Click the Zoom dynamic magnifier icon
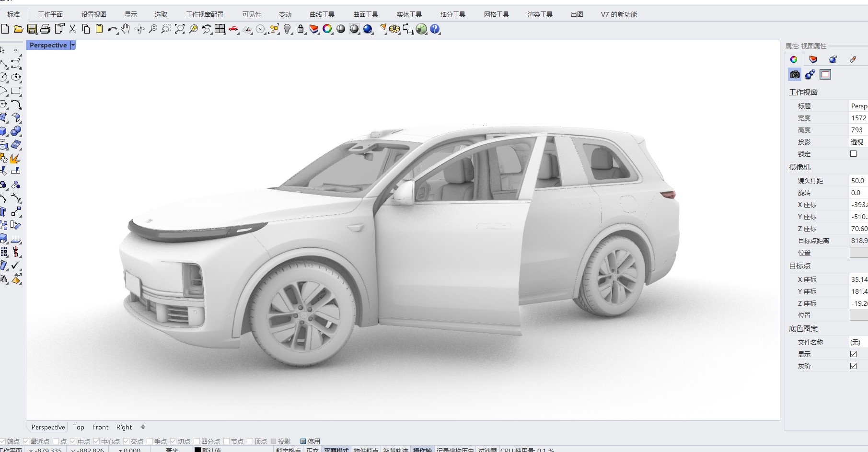The width and height of the screenshot is (868, 452). pos(153,29)
